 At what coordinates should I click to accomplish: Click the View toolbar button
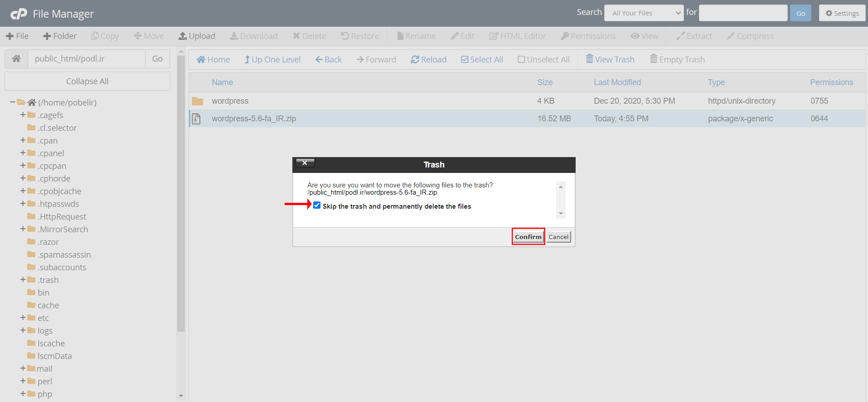click(645, 36)
